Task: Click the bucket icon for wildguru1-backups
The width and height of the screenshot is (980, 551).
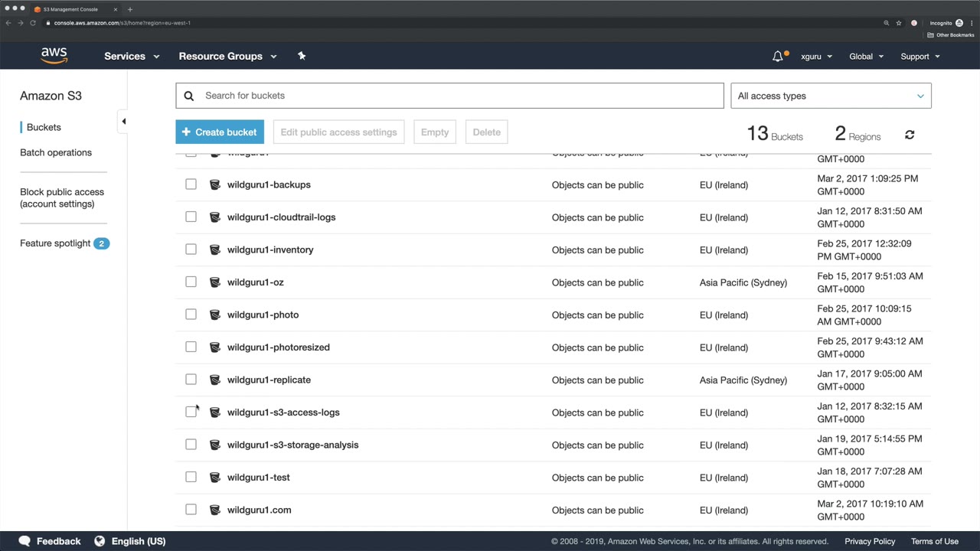Action: (x=215, y=184)
